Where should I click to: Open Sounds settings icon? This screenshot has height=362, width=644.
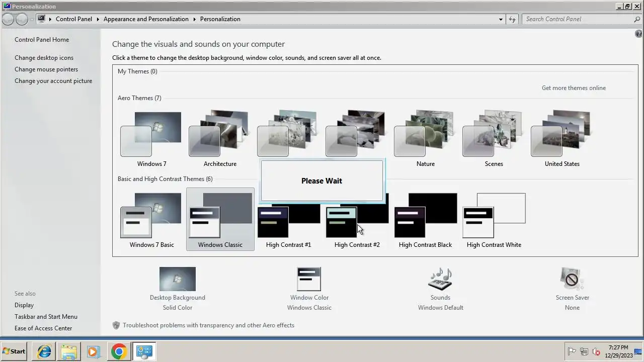tap(440, 279)
